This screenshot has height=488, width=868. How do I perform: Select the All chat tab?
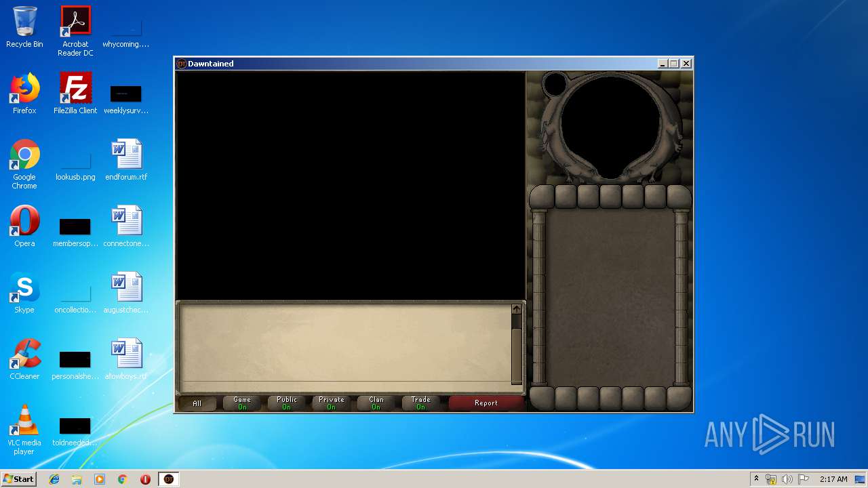coord(197,403)
